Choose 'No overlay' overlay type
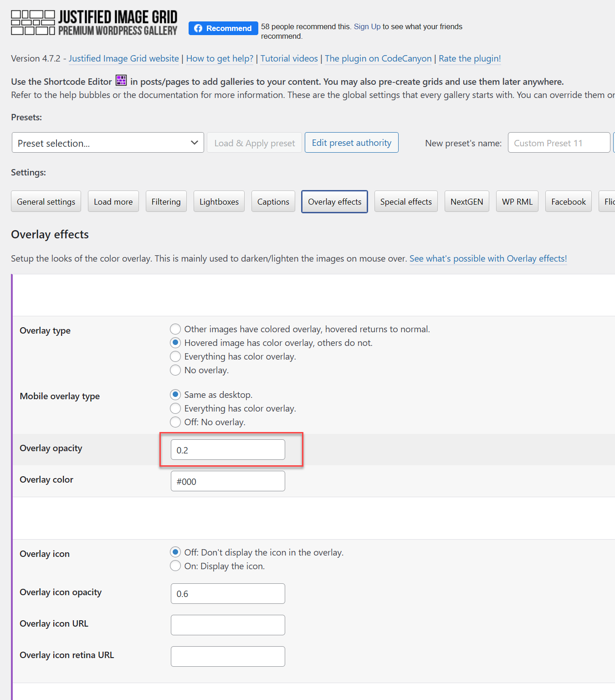The width and height of the screenshot is (615, 700). [175, 370]
